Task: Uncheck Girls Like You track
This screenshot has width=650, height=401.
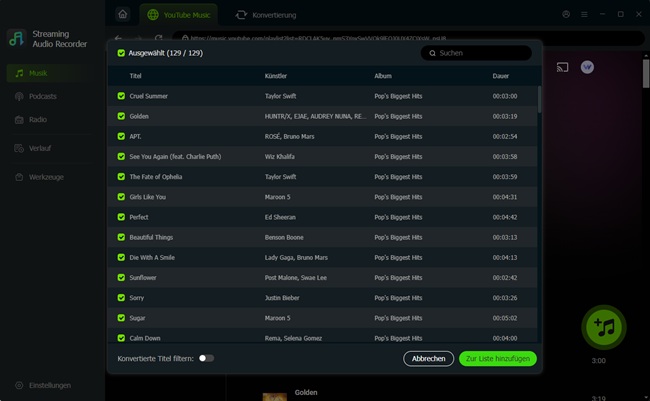Action: (121, 197)
